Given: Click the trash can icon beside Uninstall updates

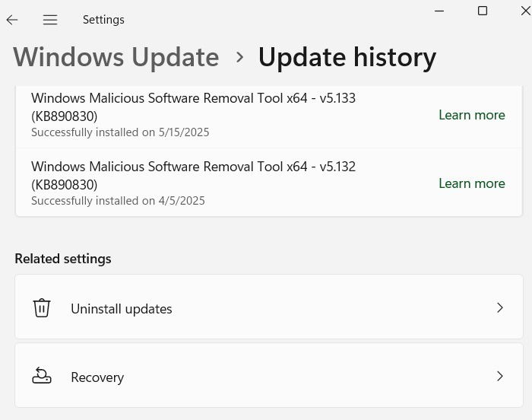Looking at the screenshot, I should coord(42,308).
